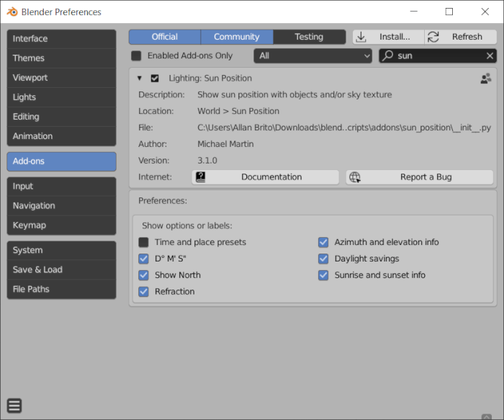The height and width of the screenshot is (420, 504).
Task: Enable Time and place presets
Action: [143, 242]
